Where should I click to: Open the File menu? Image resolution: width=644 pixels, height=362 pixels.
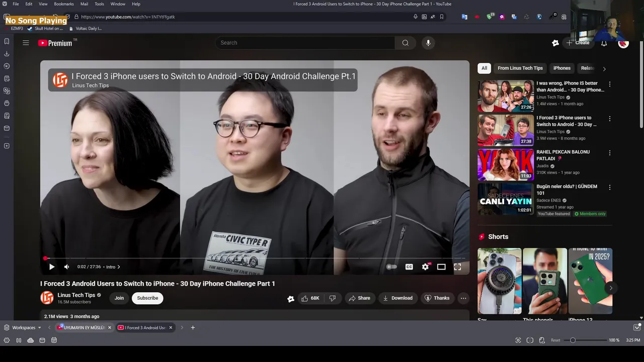point(16,4)
